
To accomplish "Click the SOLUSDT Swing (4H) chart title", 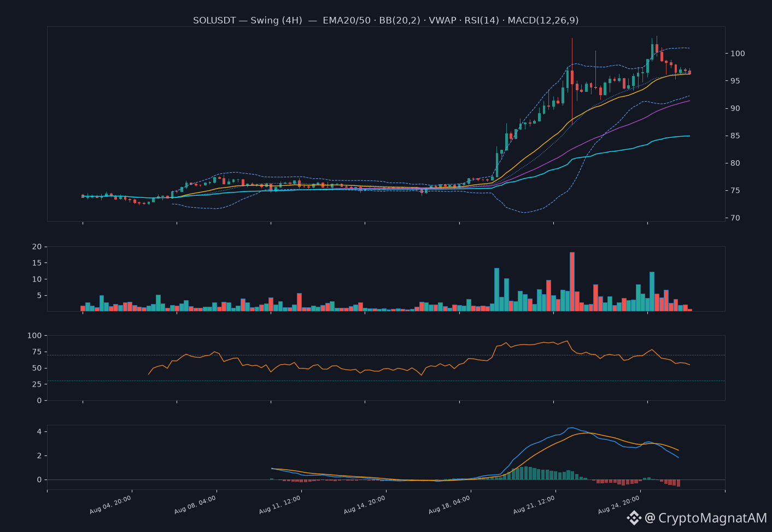I will click(x=386, y=20).
